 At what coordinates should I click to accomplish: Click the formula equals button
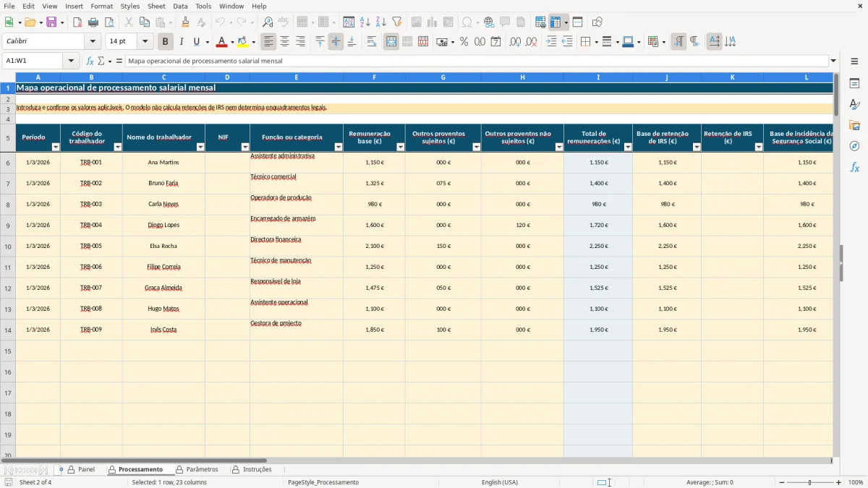click(x=119, y=61)
